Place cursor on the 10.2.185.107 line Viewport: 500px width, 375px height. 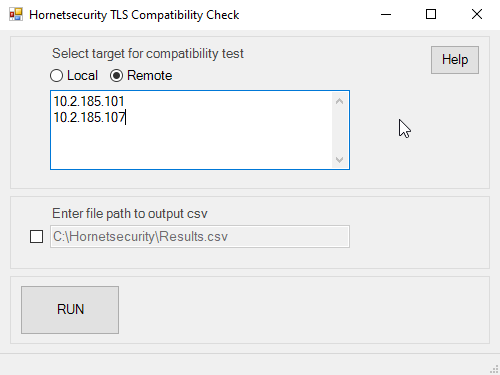(x=89, y=117)
